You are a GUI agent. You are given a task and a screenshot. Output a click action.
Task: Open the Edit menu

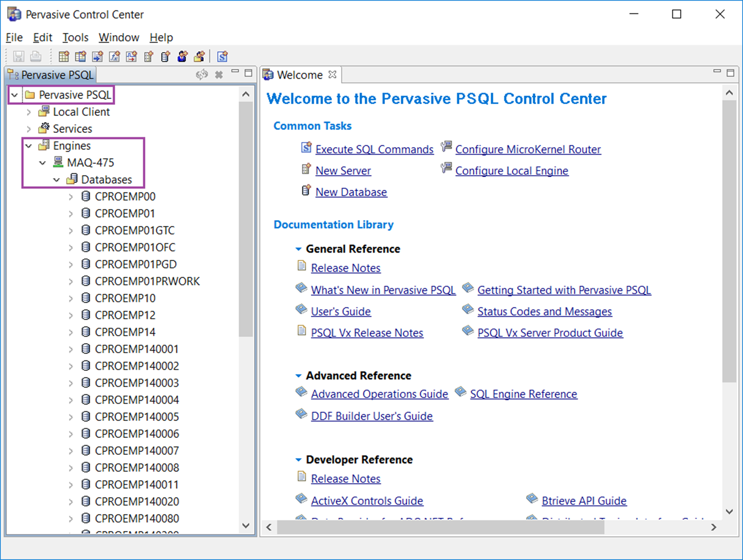42,37
